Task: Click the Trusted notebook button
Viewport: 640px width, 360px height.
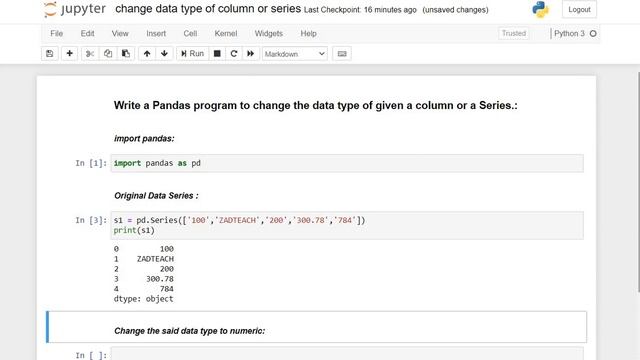Action: point(513,33)
